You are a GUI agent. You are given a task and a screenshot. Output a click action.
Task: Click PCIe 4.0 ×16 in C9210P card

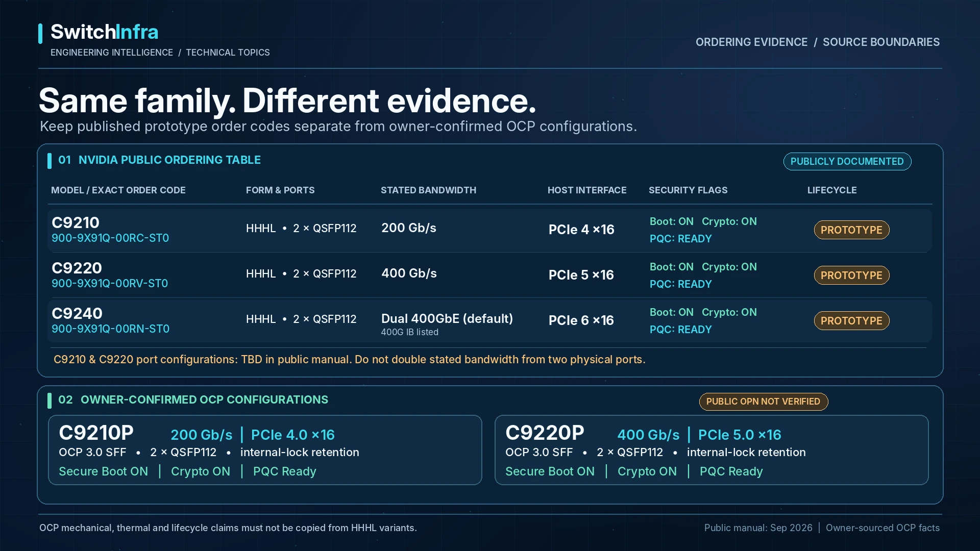pos(293,435)
